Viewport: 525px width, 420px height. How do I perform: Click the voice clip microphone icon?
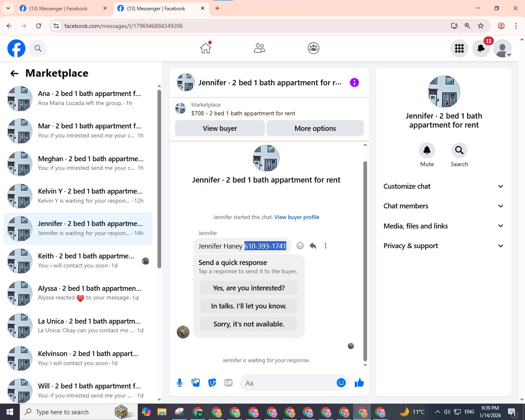tap(180, 383)
